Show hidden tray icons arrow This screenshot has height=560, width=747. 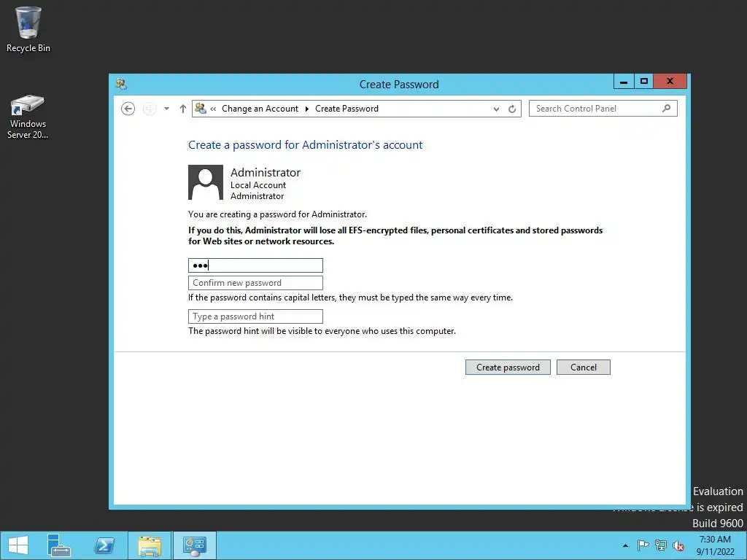[x=625, y=545]
